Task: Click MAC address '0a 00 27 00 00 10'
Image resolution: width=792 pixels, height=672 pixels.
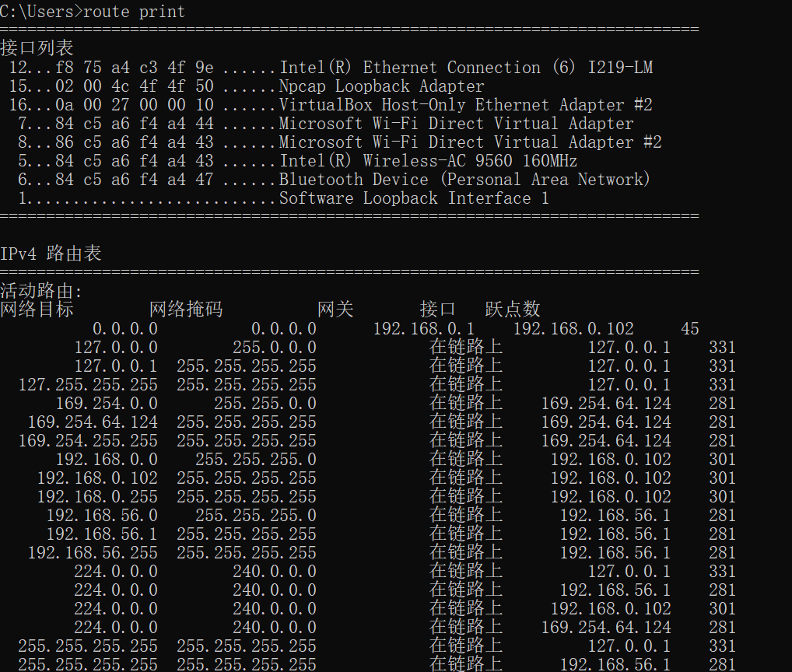Action: point(135,104)
